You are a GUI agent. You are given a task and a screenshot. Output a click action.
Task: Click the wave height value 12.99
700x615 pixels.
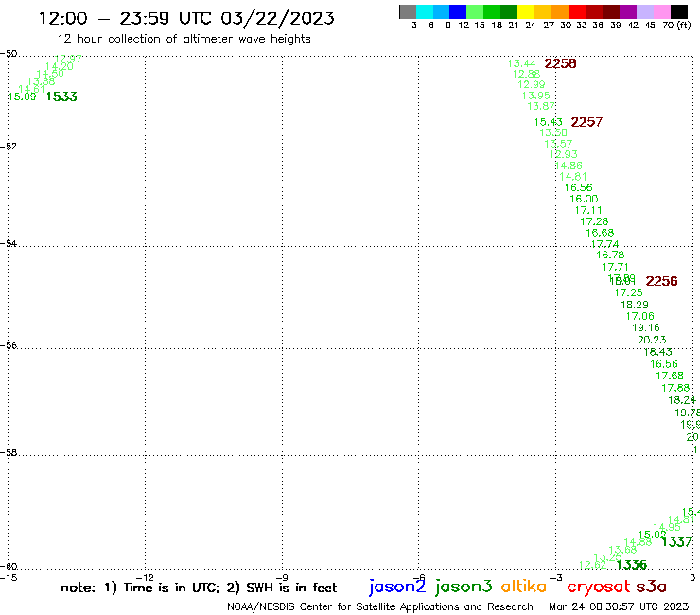[532, 85]
